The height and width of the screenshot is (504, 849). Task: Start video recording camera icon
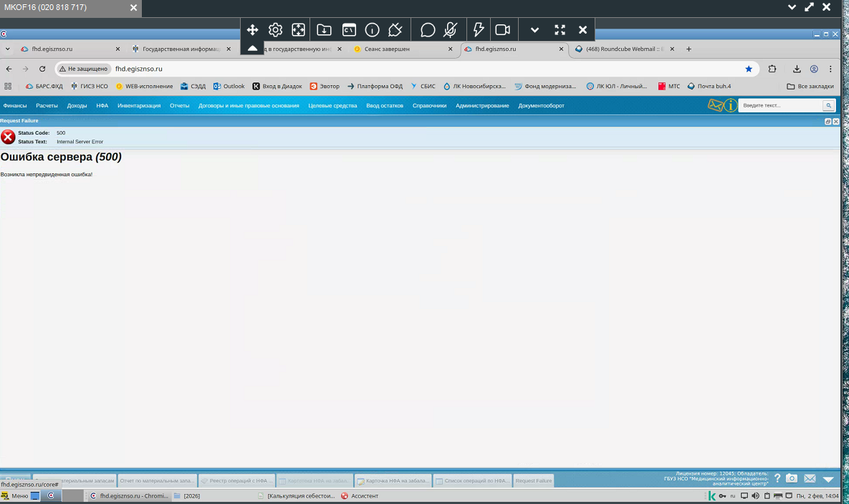[x=503, y=30]
